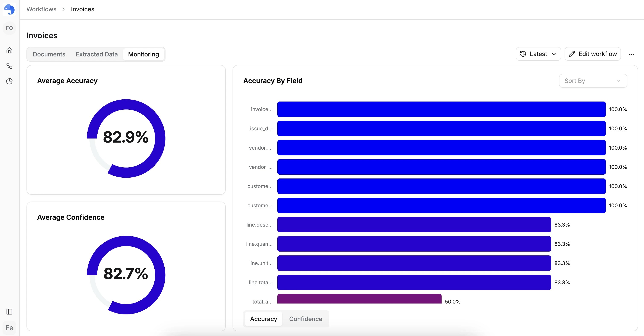Open the Home icon in the sidebar
This screenshot has height=336, width=644.
pos(9,50)
